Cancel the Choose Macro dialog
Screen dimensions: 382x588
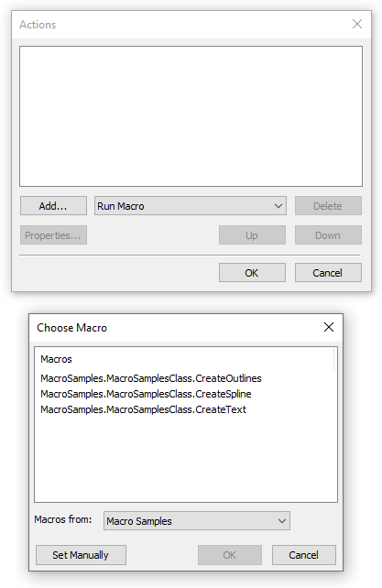303,555
